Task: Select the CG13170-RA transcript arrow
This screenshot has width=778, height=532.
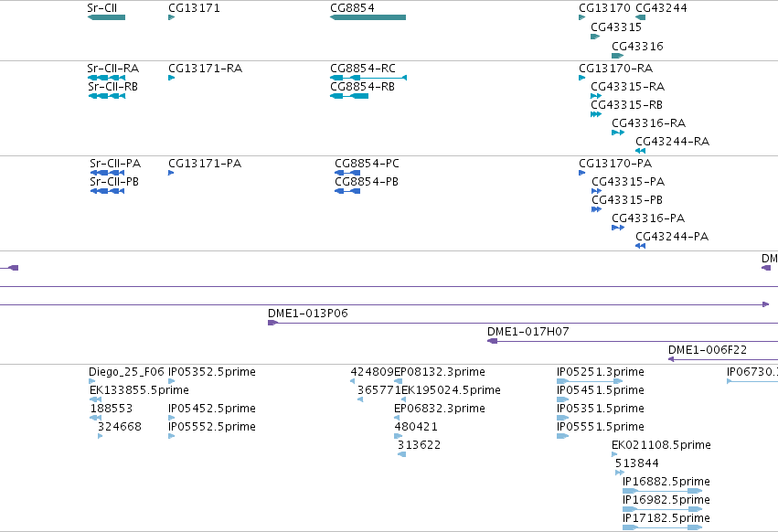Action: click(x=582, y=78)
